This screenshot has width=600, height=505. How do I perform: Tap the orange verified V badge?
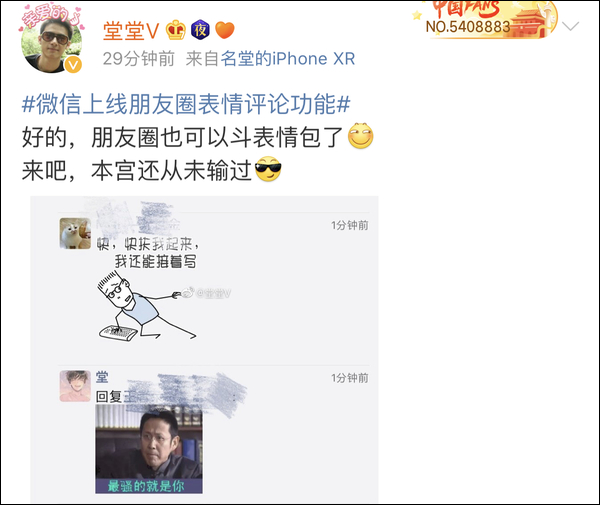click(x=73, y=65)
